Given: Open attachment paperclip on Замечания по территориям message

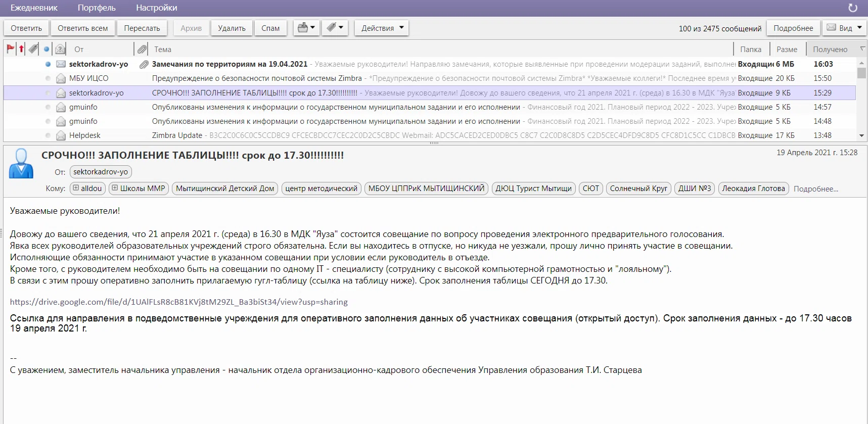Looking at the screenshot, I should 144,64.
